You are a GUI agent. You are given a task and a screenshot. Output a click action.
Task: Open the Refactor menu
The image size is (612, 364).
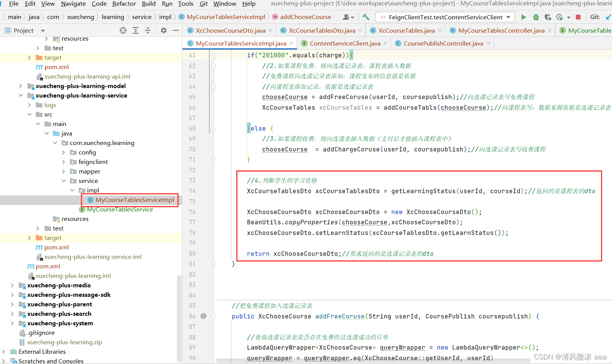point(124,4)
